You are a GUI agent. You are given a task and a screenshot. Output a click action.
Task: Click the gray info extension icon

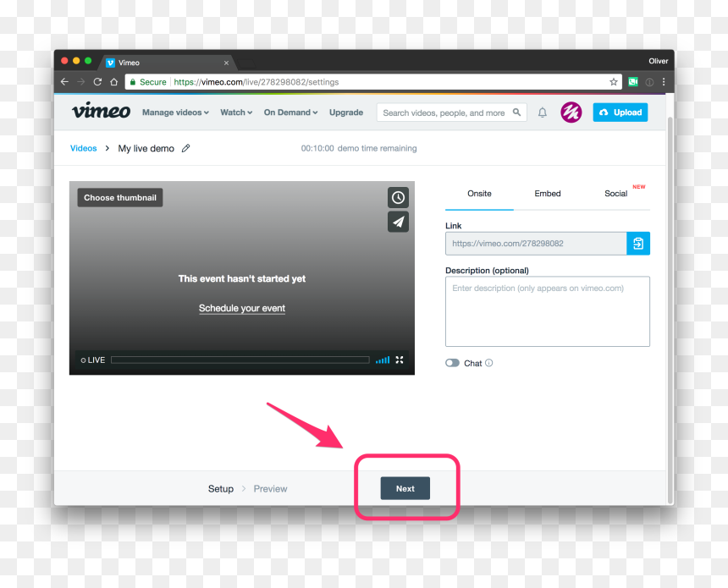pos(649,82)
